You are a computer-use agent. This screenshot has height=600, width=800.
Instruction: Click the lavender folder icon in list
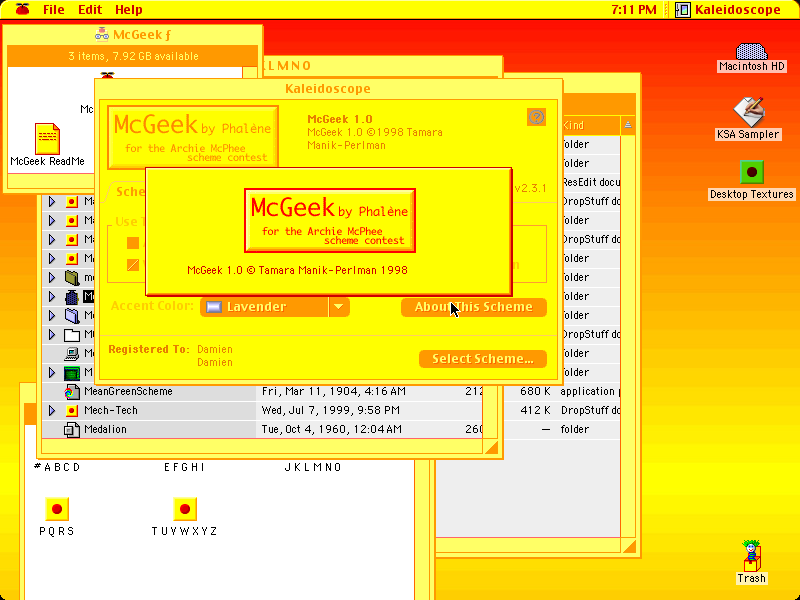(x=72, y=316)
